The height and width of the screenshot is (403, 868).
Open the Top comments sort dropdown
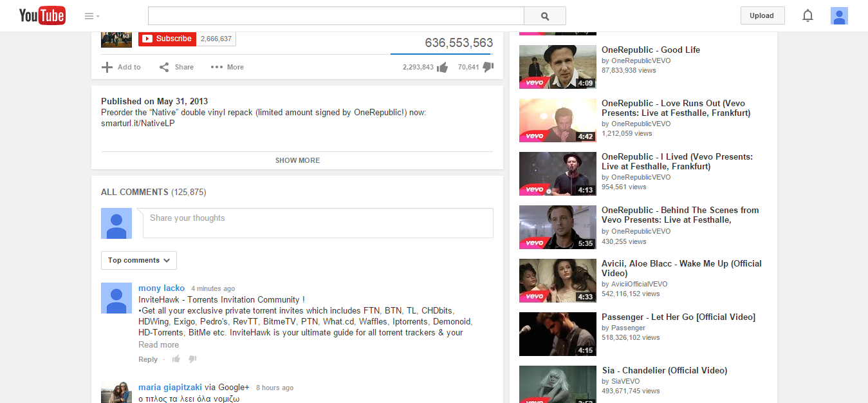tap(139, 260)
